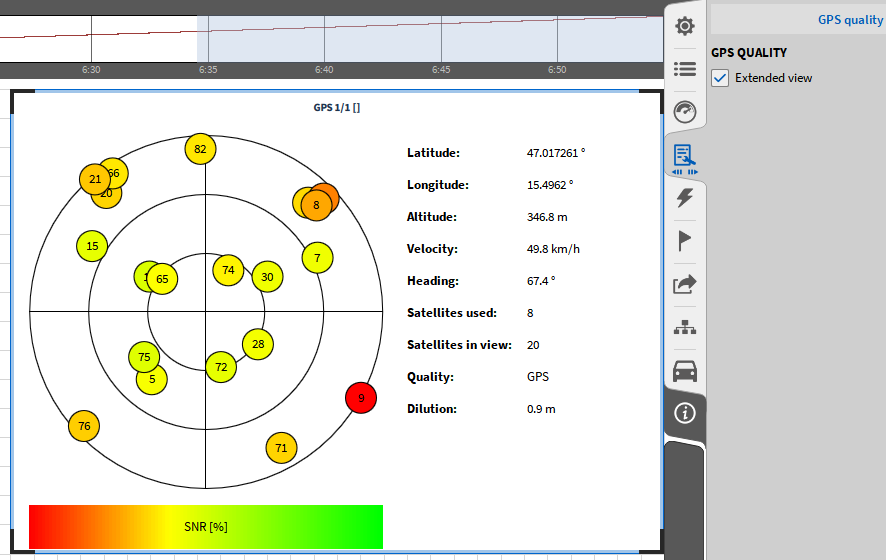Screen dimensions: 886x560
Task: Click the GPS 1/1 widget title
Action: coord(336,107)
